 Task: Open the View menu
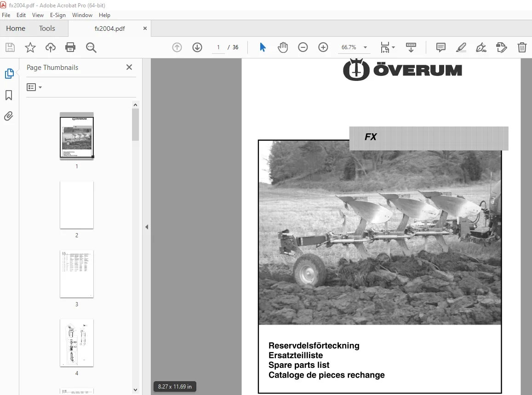[38, 15]
